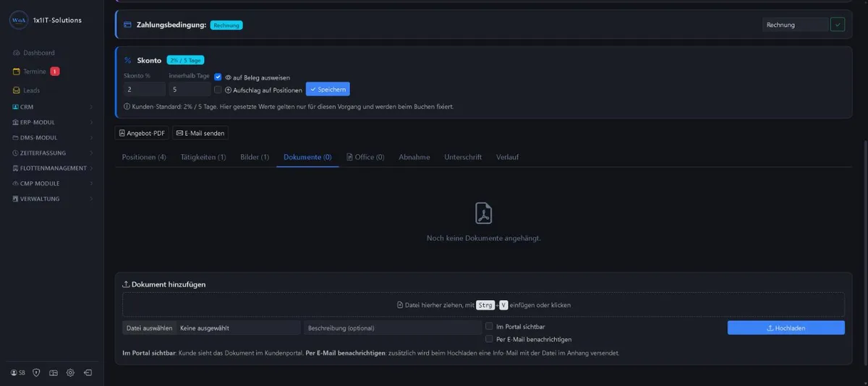
Task: Expand the CMP MODULE sidebar section
Action: point(52,184)
